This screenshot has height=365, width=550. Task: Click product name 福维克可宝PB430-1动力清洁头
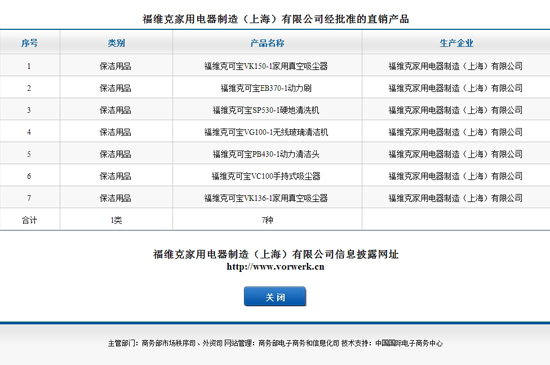pos(266,154)
